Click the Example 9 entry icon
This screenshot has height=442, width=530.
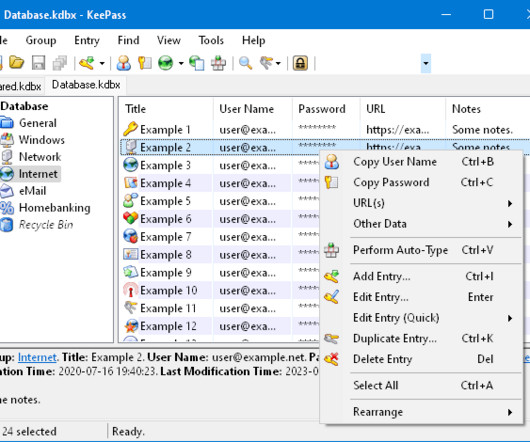point(130,272)
